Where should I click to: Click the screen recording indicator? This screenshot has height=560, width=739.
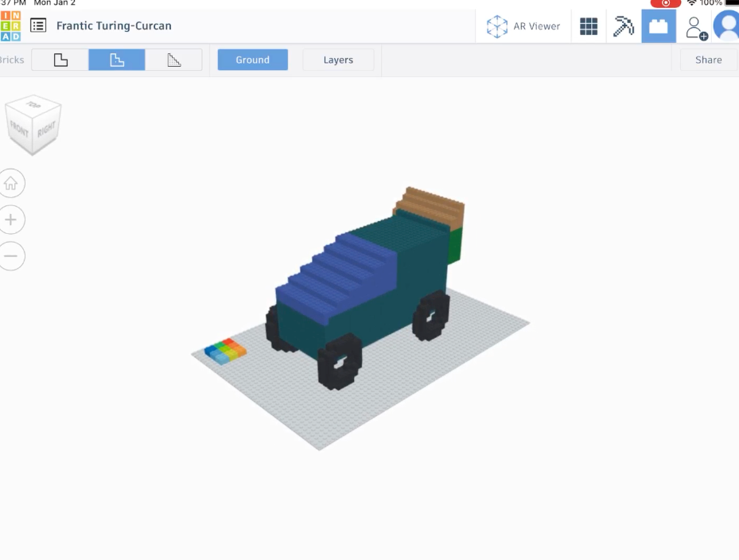coord(666,3)
